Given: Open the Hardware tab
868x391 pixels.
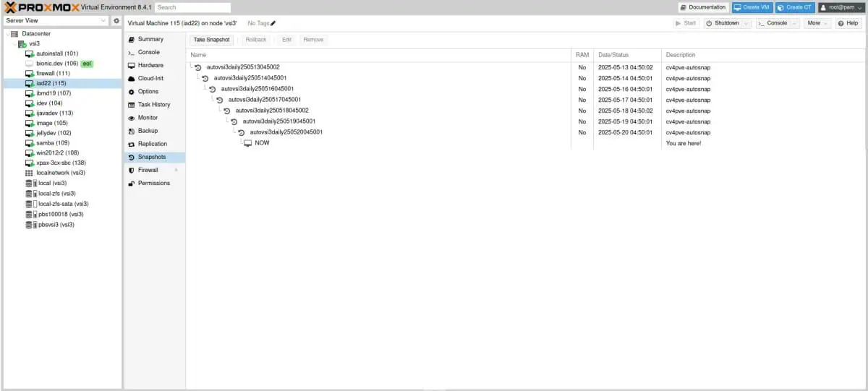Looking at the screenshot, I should (x=150, y=65).
